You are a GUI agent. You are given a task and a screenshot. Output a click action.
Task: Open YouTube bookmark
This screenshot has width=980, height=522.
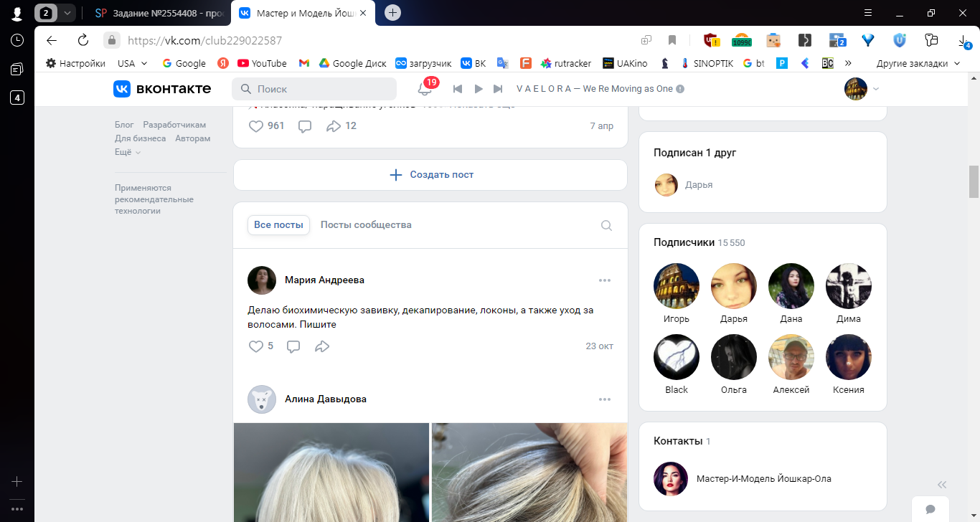[x=262, y=63]
